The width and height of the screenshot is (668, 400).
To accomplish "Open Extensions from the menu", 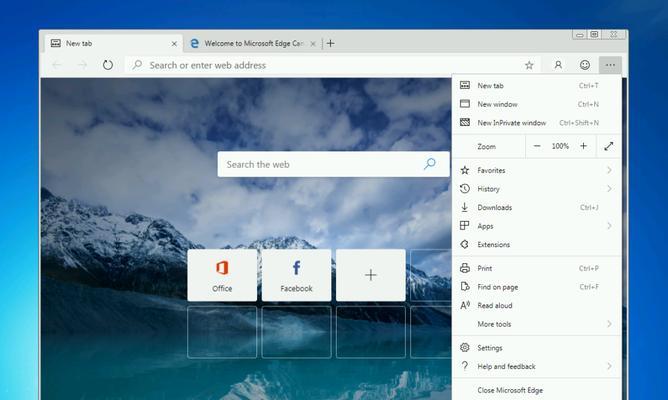I will (536, 245).
